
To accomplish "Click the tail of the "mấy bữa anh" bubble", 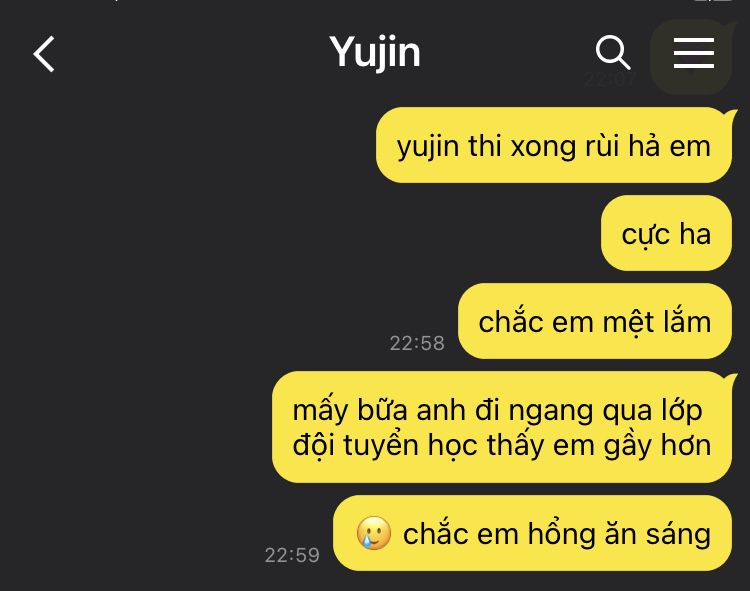I will pos(731,379).
